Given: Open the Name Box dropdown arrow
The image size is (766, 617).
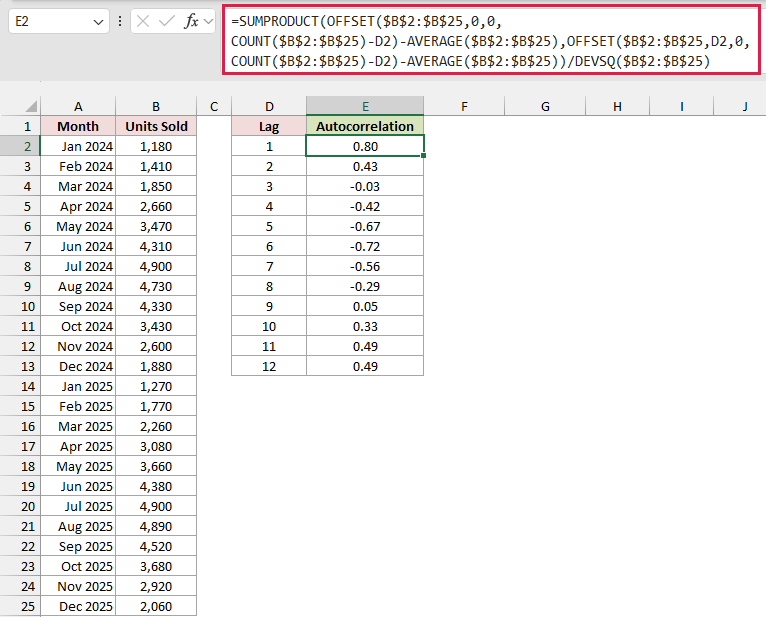Looking at the screenshot, I should (98, 22).
